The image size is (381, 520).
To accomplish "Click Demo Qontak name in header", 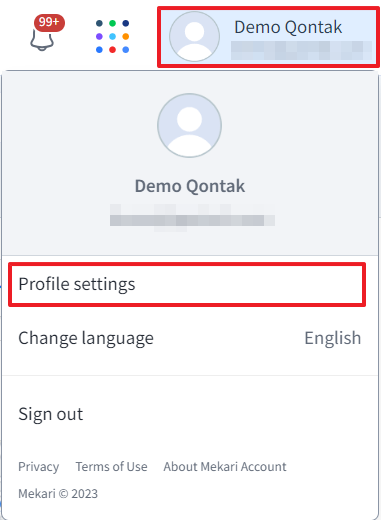I will tap(288, 27).
